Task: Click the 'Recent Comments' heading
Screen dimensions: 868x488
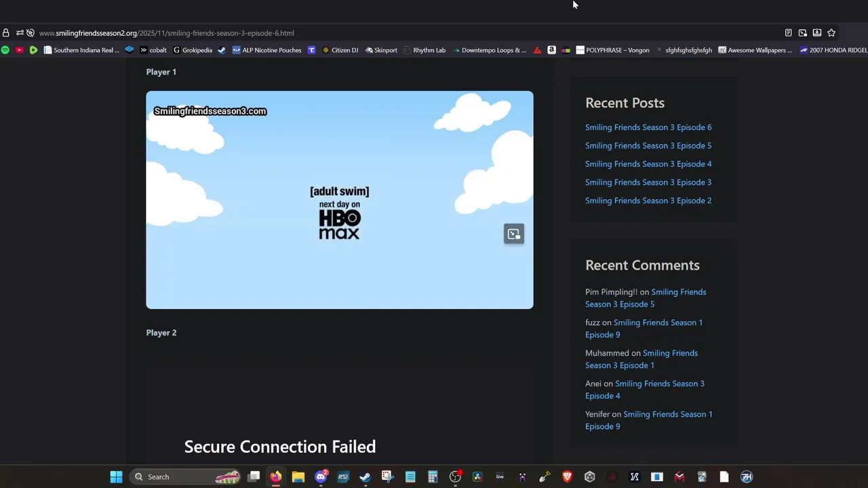Action: [x=642, y=265]
